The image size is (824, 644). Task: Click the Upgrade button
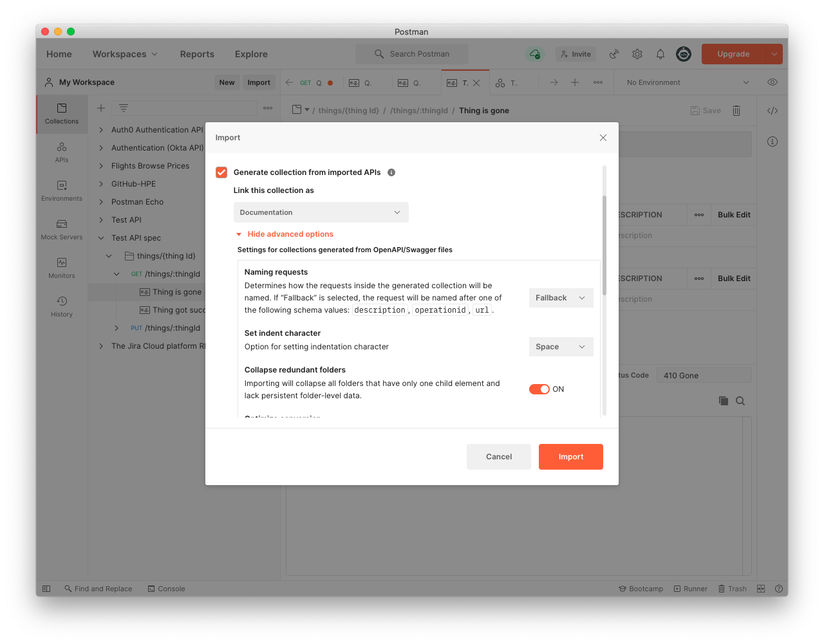click(733, 54)
